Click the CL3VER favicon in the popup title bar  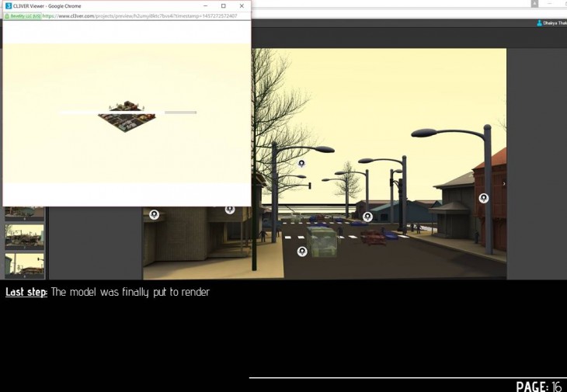(x=9, y=6)
